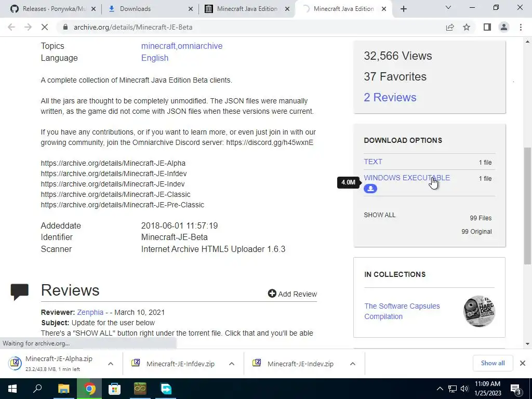Open the Software Capsules collection thumbnail
Screen dimensions: 532x399
coord(478,311)
